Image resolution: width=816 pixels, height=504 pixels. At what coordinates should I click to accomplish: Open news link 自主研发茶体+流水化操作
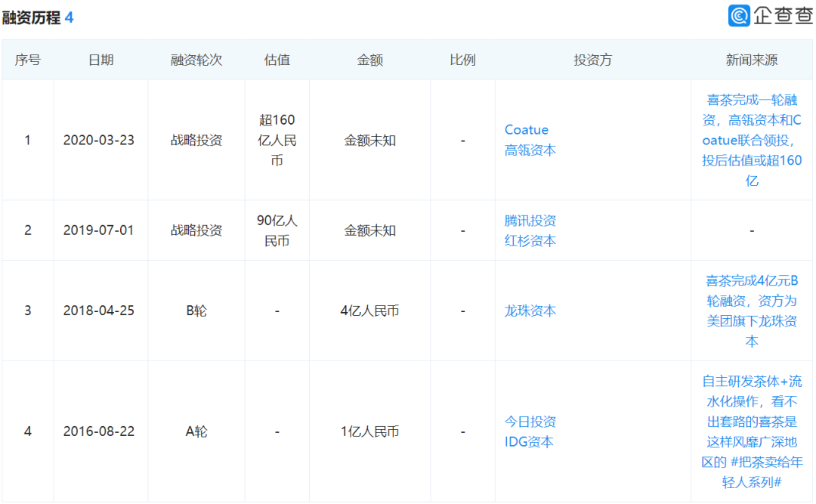point(752,431)
